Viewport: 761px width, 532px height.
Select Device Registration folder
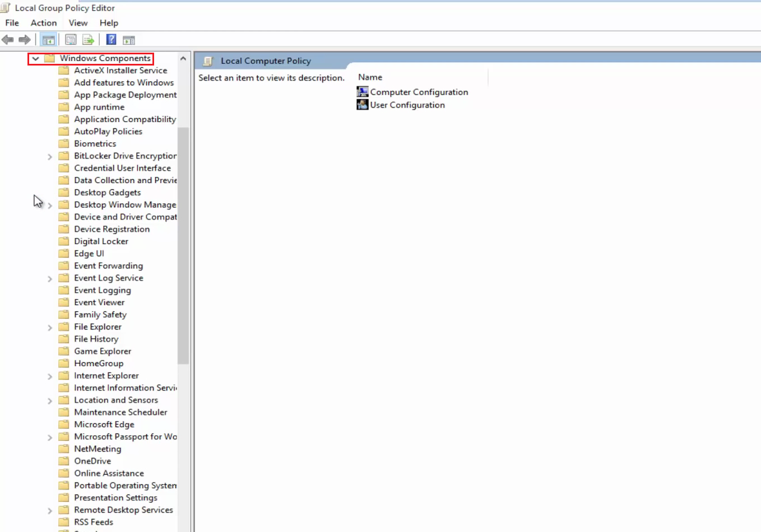(x=112, y=229)
